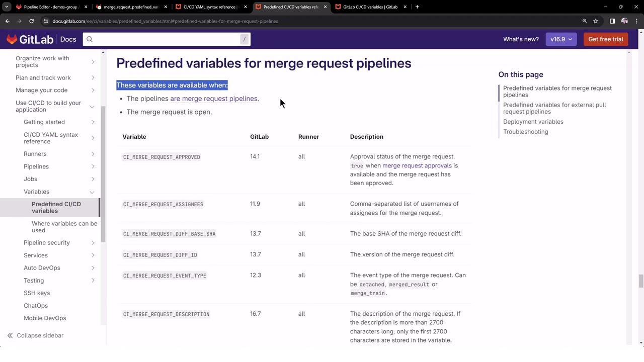This screenshot has width=644, height=362.
Task: Open the browser side panel icon
Action: click(x=612, y=21)
